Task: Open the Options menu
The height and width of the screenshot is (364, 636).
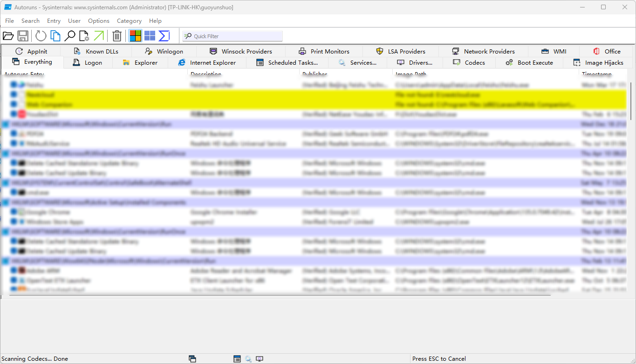Action: [x=99, y=21]
